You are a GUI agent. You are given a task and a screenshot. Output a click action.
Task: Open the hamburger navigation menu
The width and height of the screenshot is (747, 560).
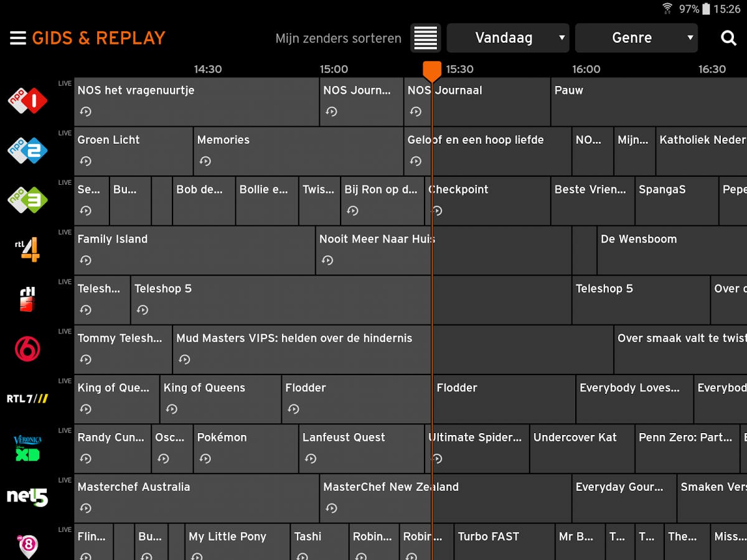pos(18,38)
